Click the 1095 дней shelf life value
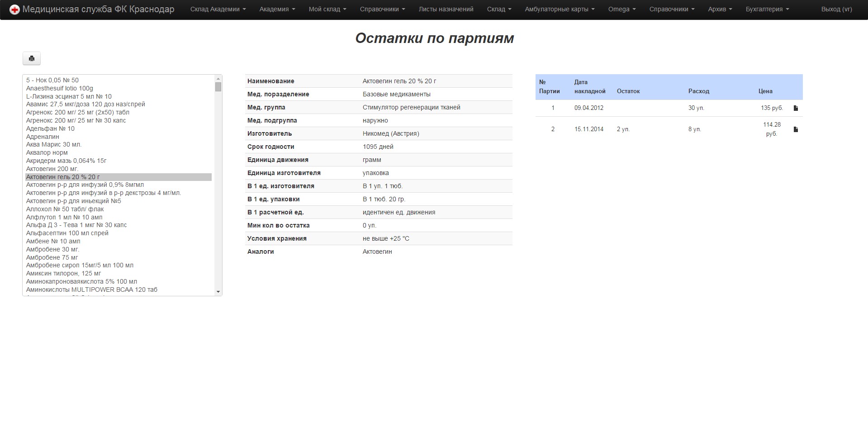Image resolution: width=868 pixels, height=432 pixels. 378,147
